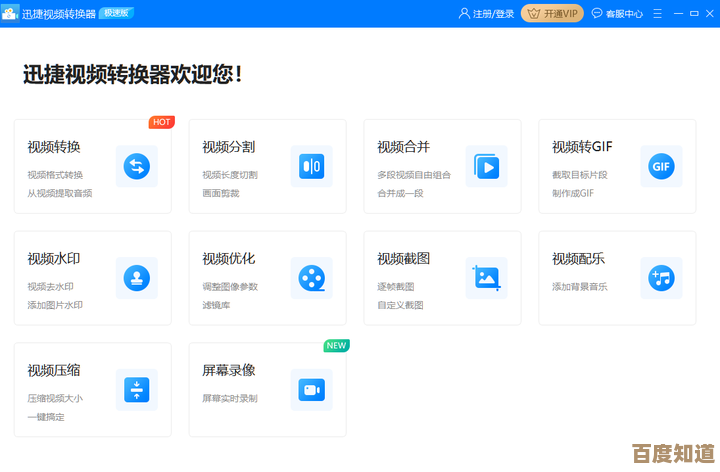The width and height of the screenshot is (720, 472).
Task: Select the 视频转换 card title
Action: coord(54,147)
